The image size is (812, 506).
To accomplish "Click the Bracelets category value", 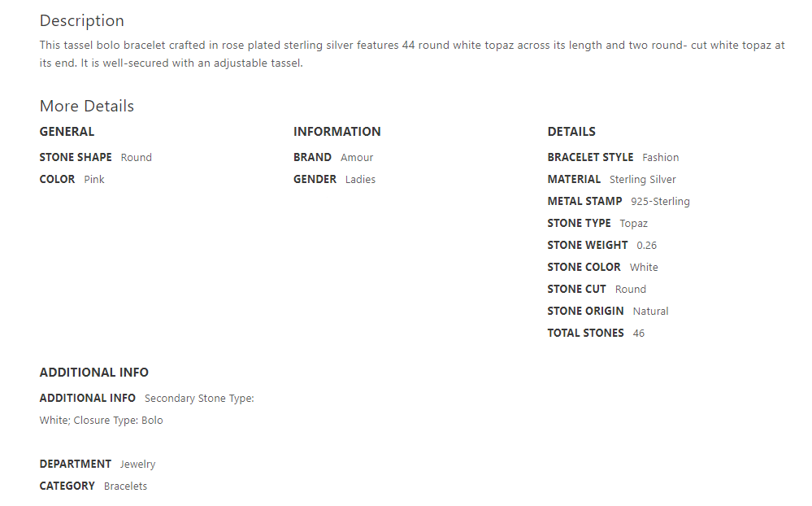I will (x=125, y=486).
